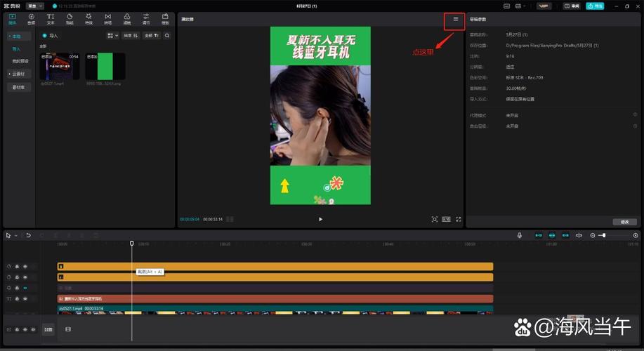
Task: Click the 导入 import button with plus icon
Action: coord(50,36)
